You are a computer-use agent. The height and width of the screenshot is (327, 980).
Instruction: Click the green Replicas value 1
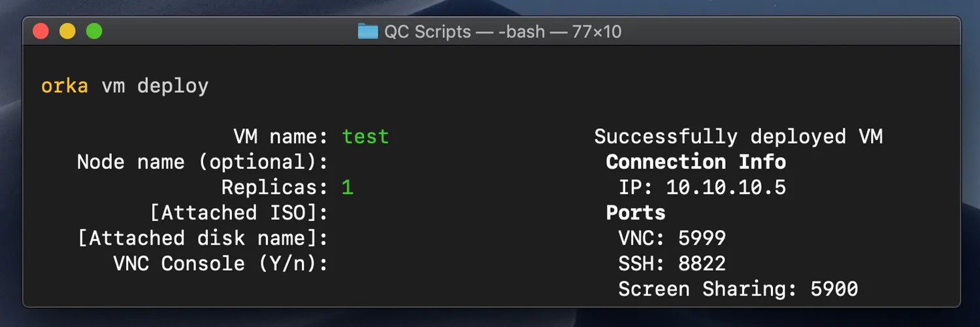[x=348, y=188]
